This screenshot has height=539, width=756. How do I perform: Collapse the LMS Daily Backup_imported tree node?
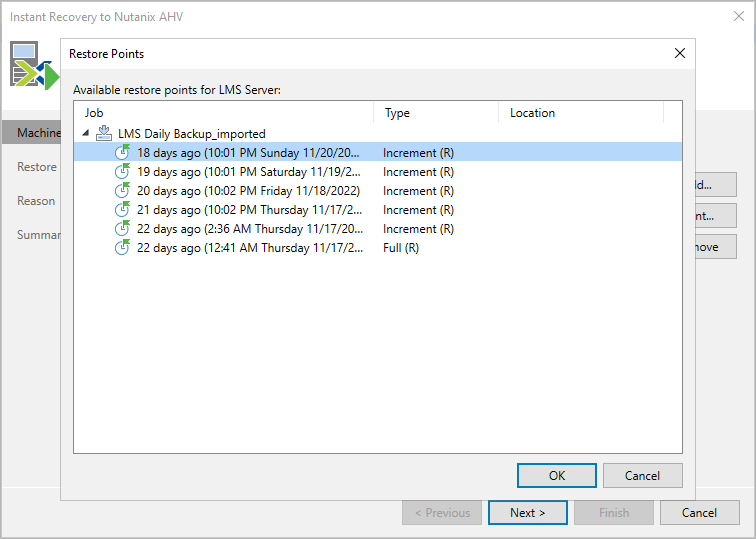[x=86, y=133]
